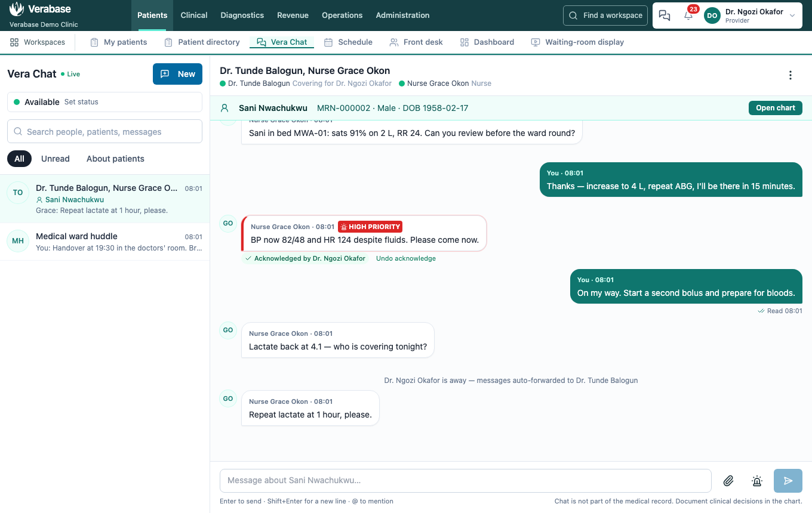
Task: Switch to My patients tab
Action: point(118,42)
